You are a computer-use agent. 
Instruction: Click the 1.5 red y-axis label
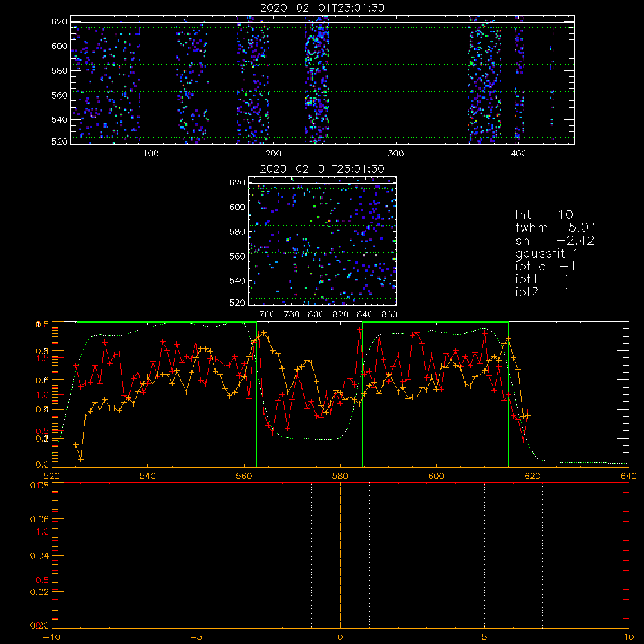click(x=43, y=358)
